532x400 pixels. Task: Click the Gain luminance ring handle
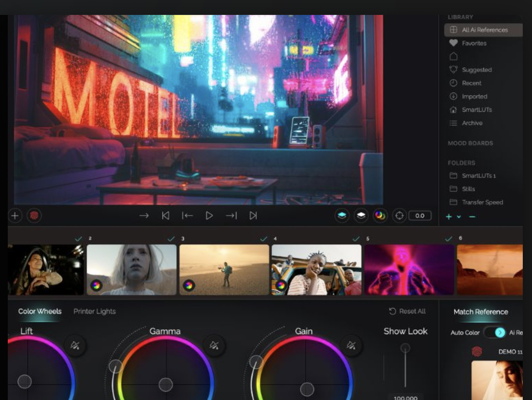point(256,362)
